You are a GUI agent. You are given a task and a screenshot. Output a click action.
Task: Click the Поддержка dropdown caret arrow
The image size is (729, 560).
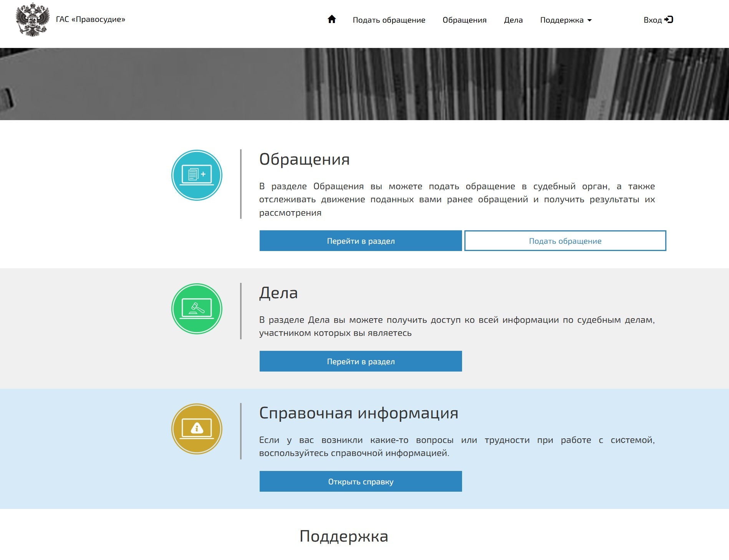[x=590, y=20]
